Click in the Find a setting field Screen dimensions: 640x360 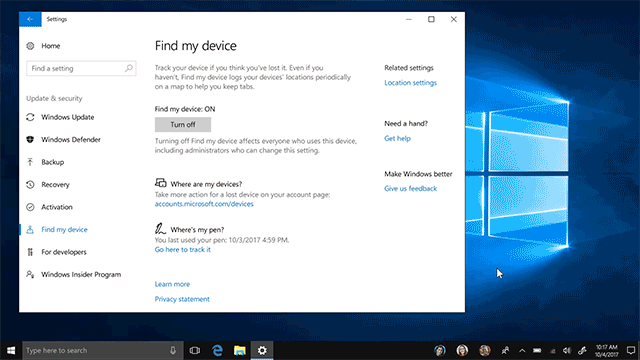coord(81,68)
